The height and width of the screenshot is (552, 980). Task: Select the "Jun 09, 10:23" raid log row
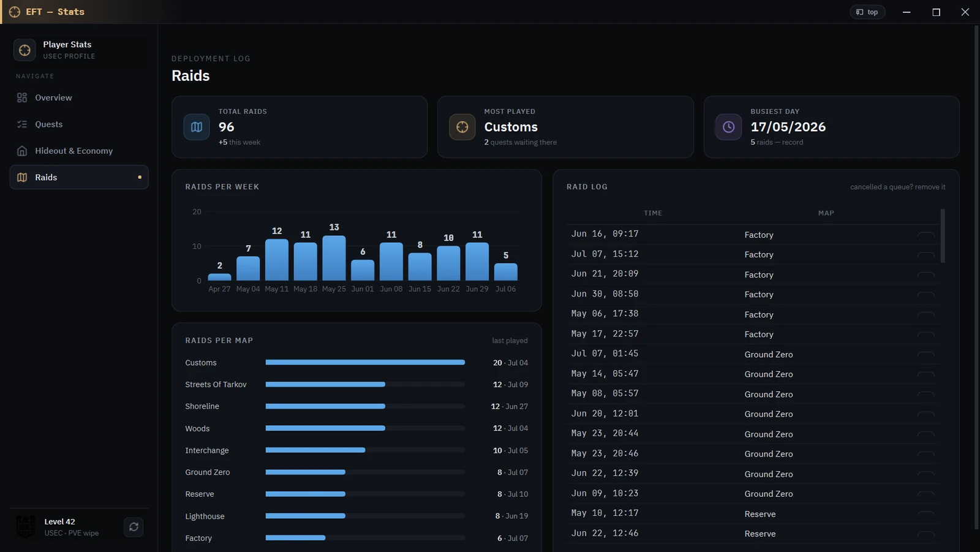tap(753, 493)
